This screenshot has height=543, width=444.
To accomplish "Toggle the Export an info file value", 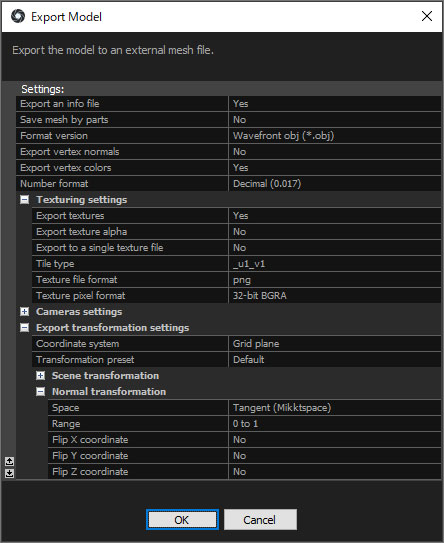I will tap(335, 104).
